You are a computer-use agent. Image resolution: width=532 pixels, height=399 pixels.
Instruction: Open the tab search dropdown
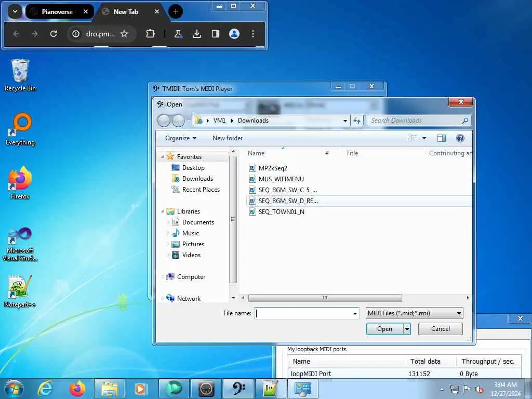pos(15,11)
